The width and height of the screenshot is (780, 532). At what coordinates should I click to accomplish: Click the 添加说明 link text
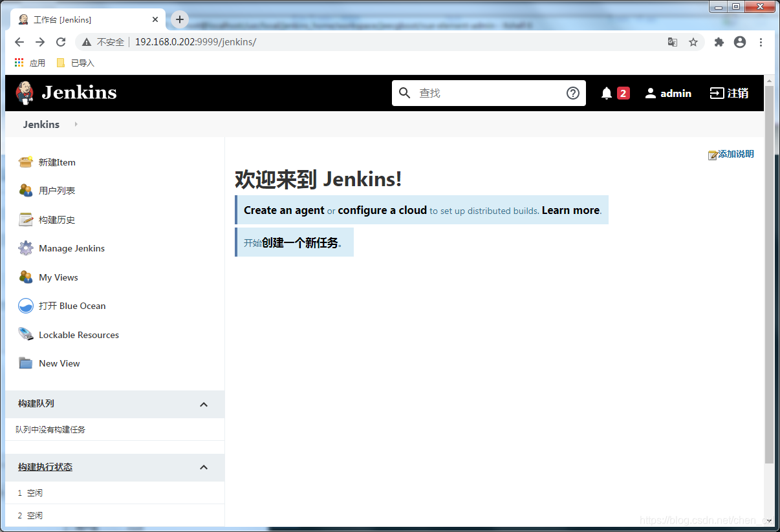pos(736,154)
